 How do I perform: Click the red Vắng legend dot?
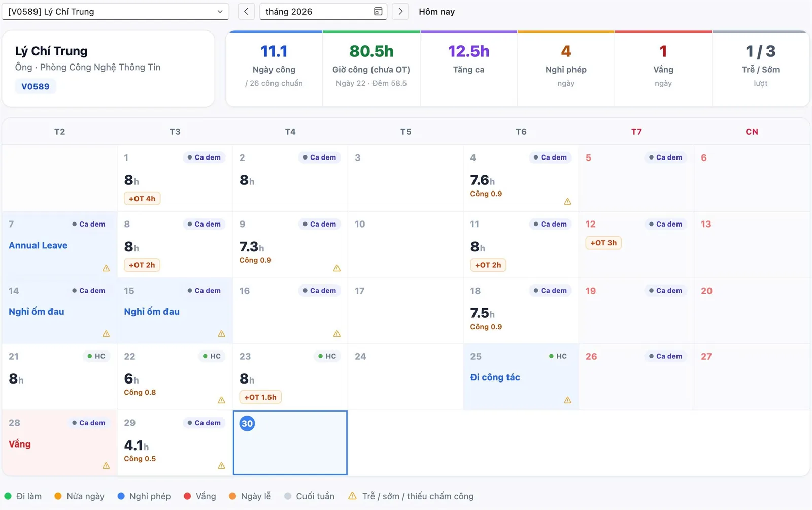[x=187, y=496]
